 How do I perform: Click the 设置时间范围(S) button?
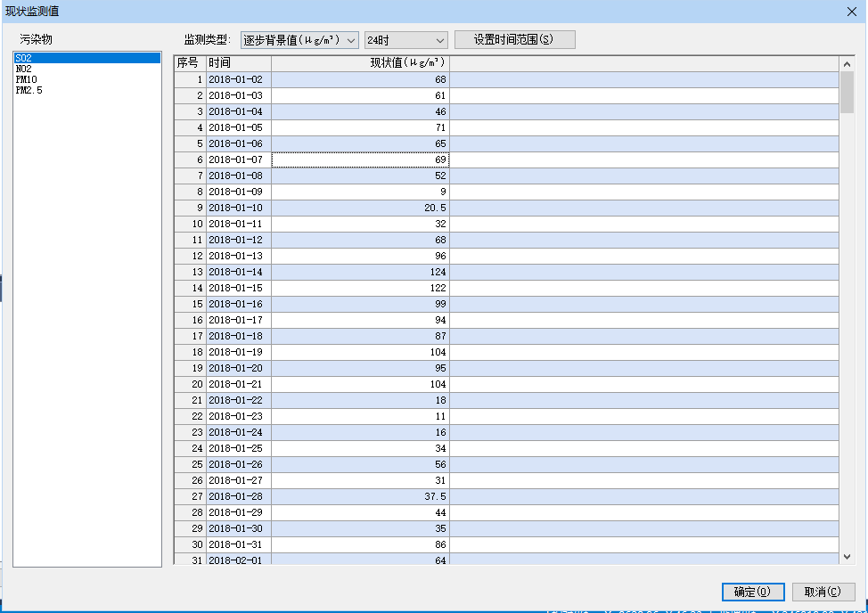point(514,40)
